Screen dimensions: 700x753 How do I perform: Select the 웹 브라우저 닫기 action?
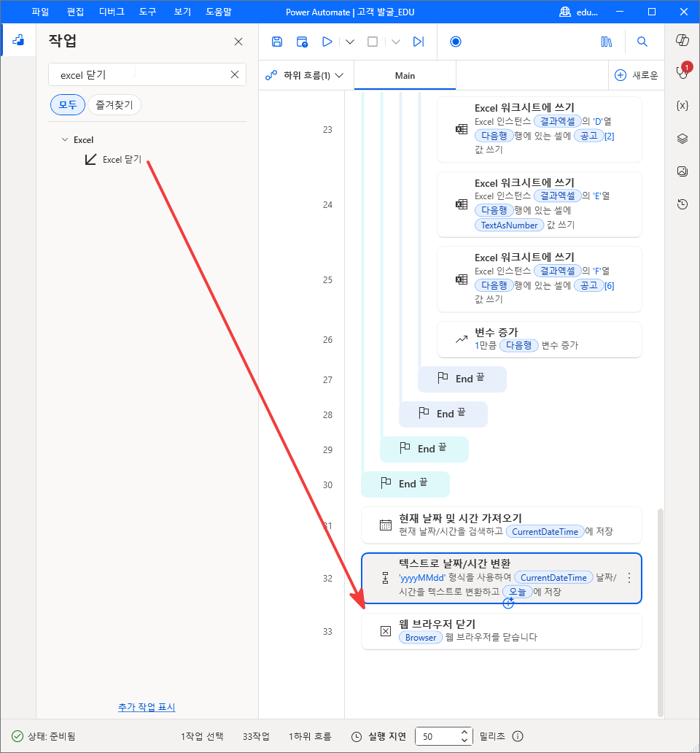pos(502,631)
